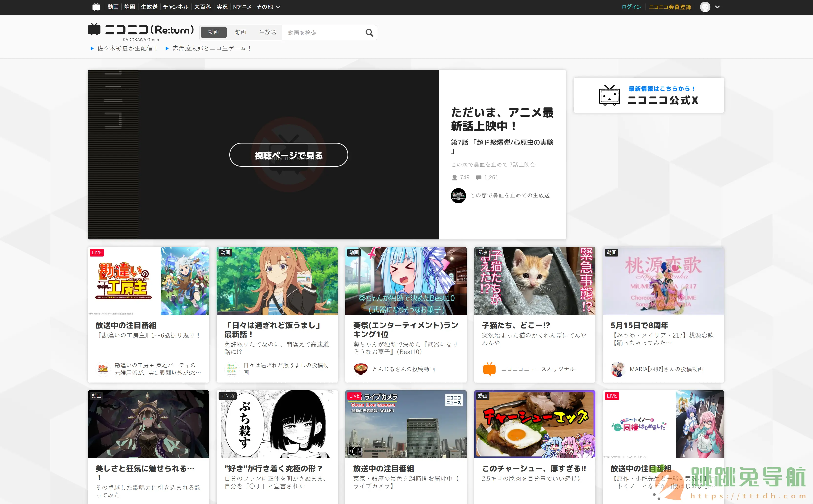Screen dimensions: 813x504
Task: Click the comment count speech icon
Action: click(478, 178)
